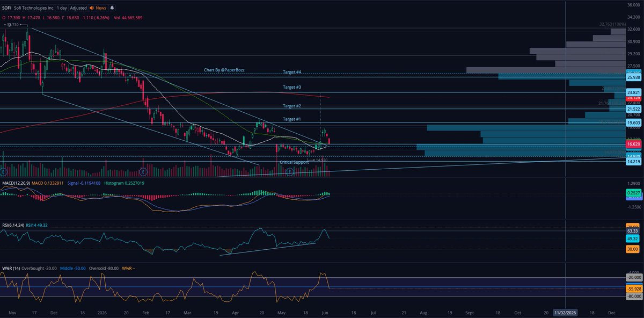The height and width of the screenshot is (318, 644).
Task: Collapse the indicator chevron beside 32.730
Action: coord(4,25)
